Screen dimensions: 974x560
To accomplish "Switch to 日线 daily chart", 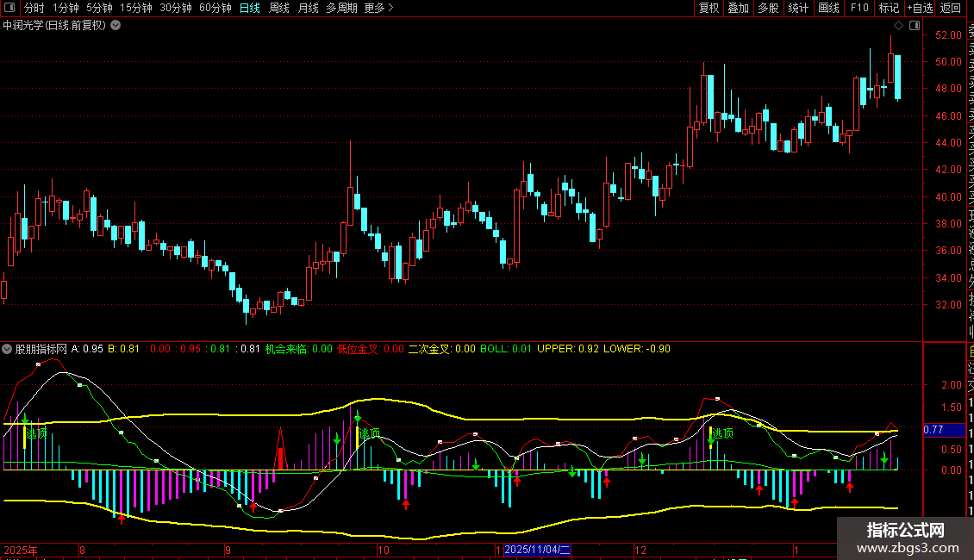I will 250,8.
